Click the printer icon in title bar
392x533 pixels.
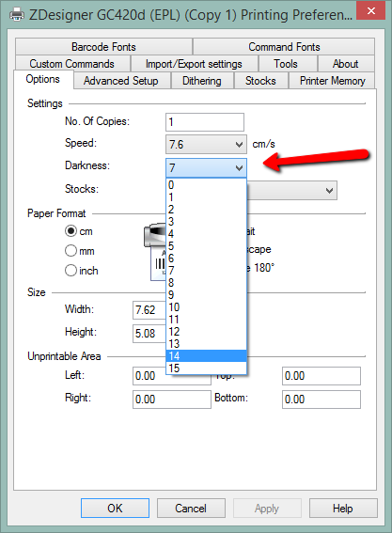pos(17,15)
